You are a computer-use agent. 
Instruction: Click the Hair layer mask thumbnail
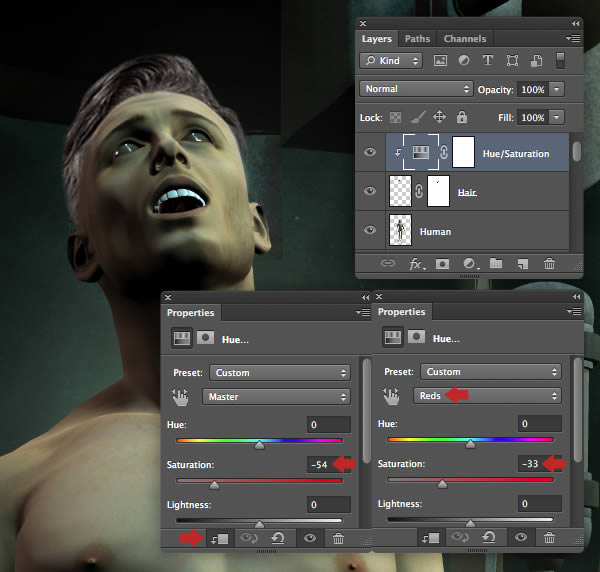click(438, 191)
